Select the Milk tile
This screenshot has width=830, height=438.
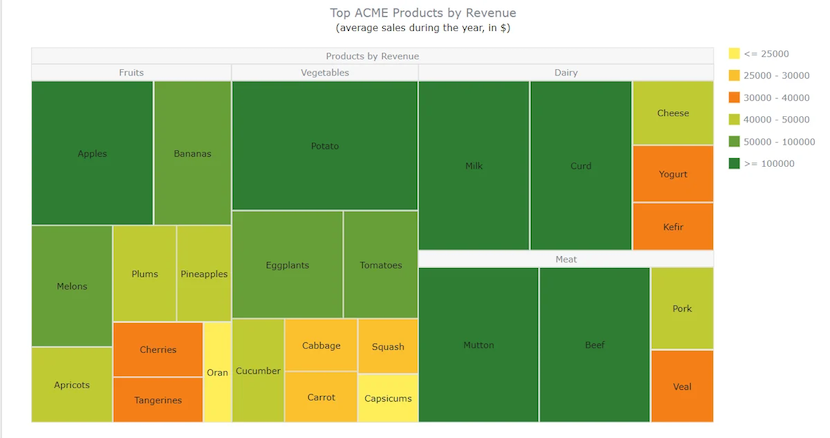coord(474,165)
